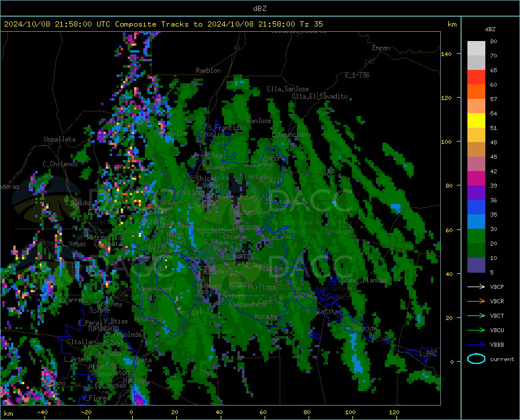The height and width of the screenshot is (420, 520).
Task: Click the 100 km vertical axis tick
Action: point(447,142)
